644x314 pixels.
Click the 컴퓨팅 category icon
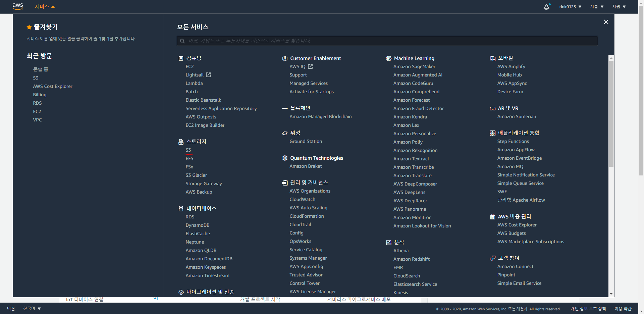tap(181, 58)
